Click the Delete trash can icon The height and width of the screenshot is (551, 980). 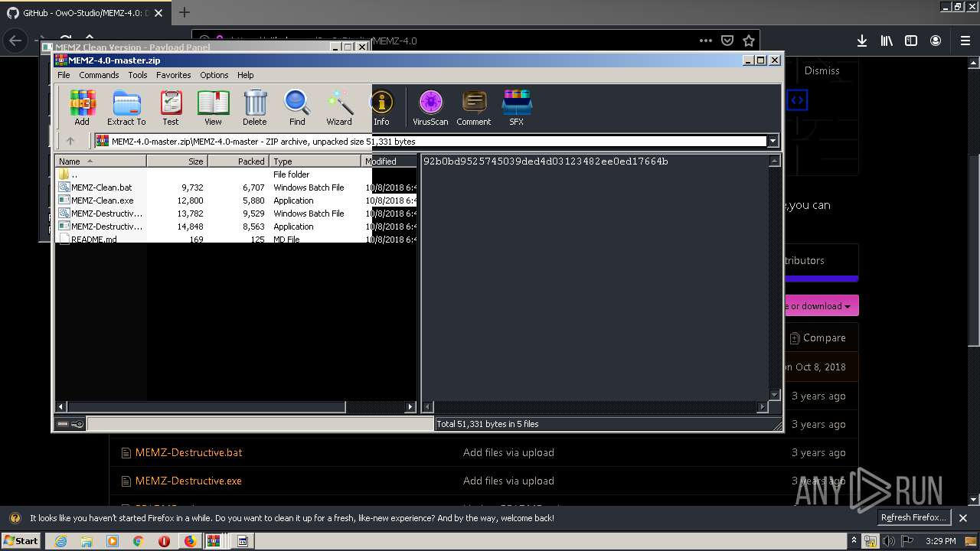tap(255, 107)
